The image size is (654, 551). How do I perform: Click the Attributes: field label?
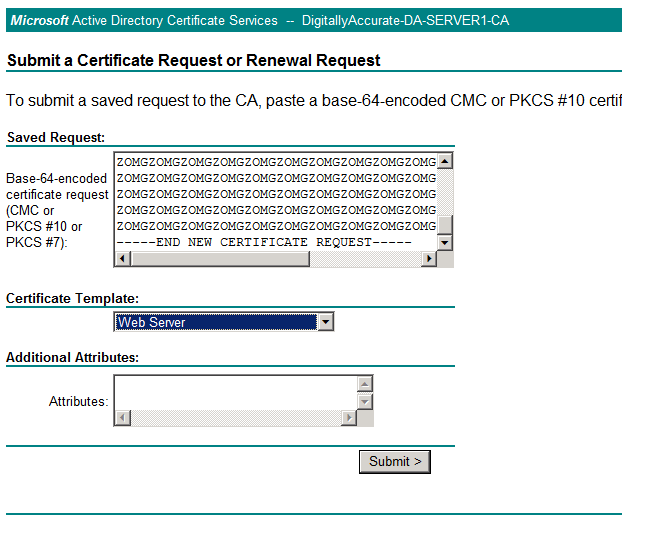click(x=78, y=401)
